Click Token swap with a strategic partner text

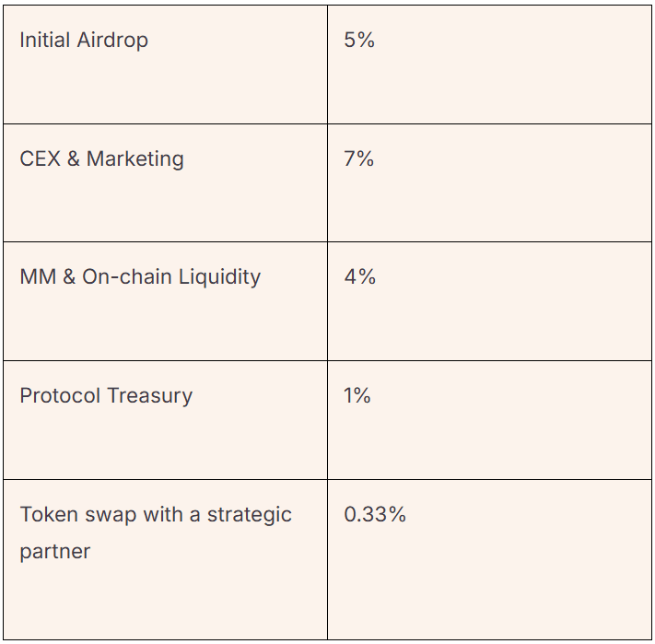point(156,533)
